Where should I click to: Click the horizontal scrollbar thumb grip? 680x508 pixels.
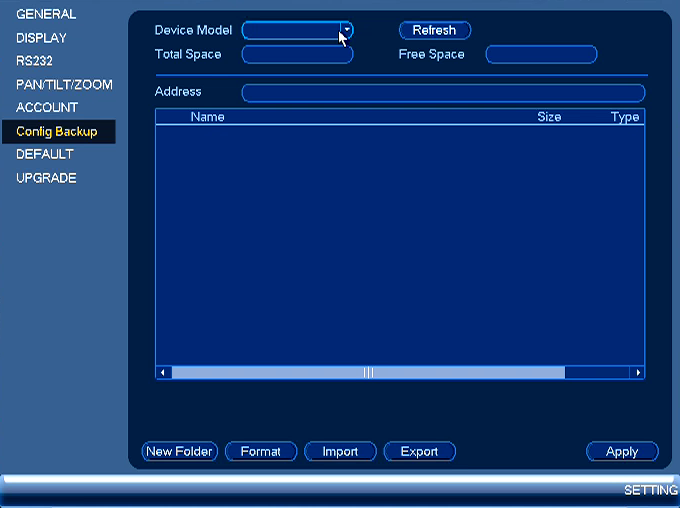[x=368, y=372]
